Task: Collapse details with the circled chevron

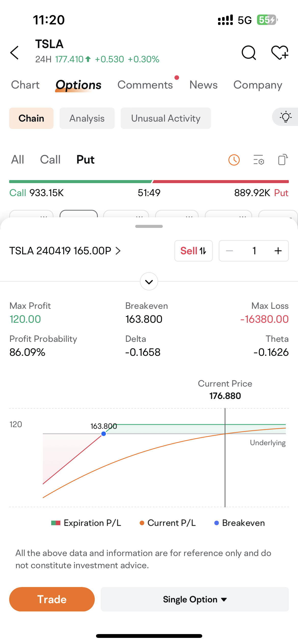Action: [x=149, y=282]
